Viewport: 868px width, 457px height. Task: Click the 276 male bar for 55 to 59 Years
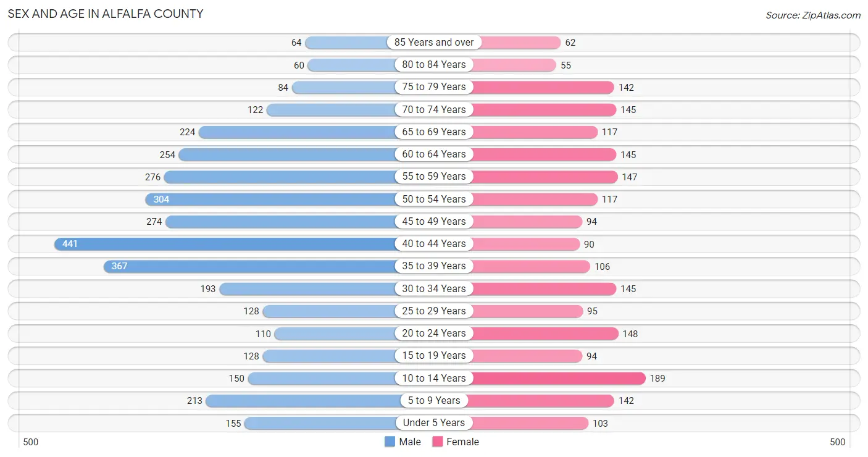point(280,177)
